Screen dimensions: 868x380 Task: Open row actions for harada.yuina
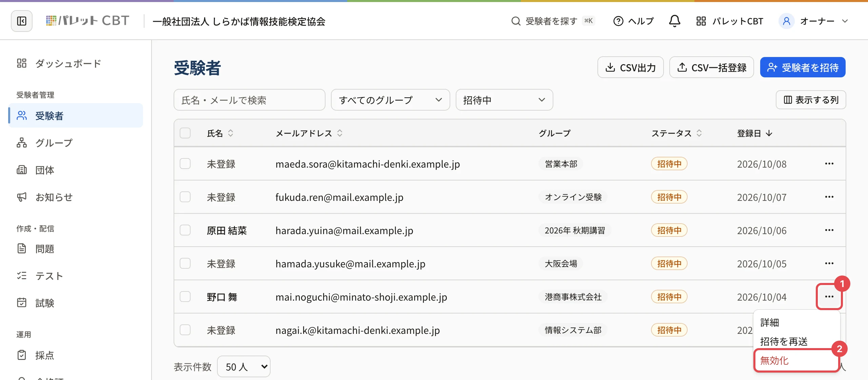pyautogui.click(x=829, y=230)
